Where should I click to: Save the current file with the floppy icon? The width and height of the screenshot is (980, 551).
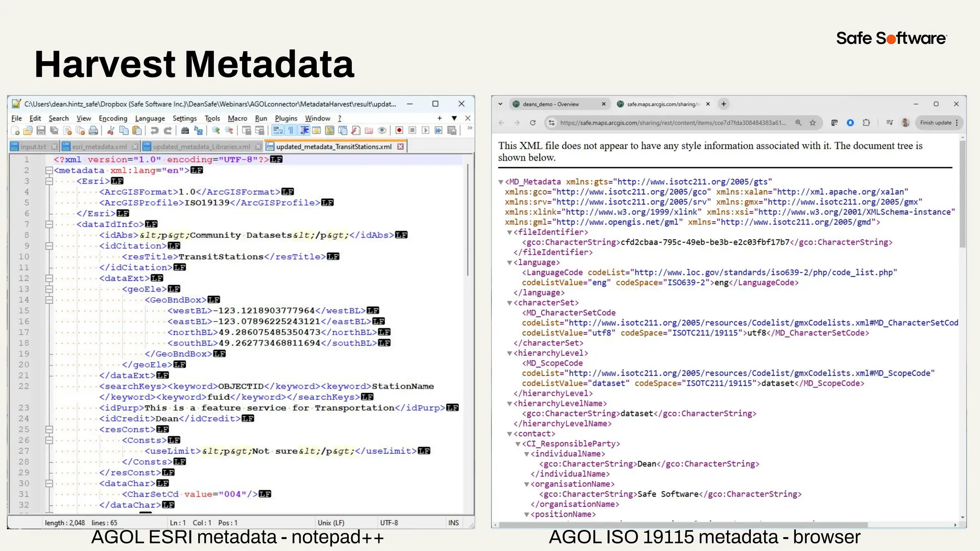point(41,131)
